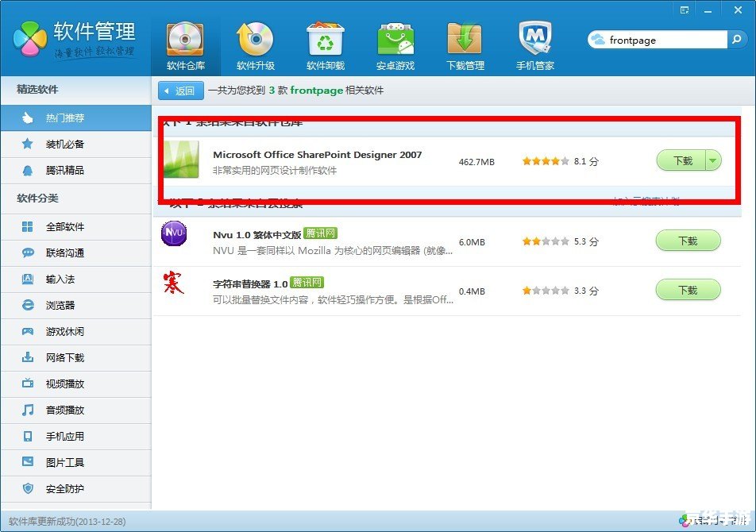Click the red 字符串替换器 app icon
756x532 pixels.
click(x=174, y=283)
